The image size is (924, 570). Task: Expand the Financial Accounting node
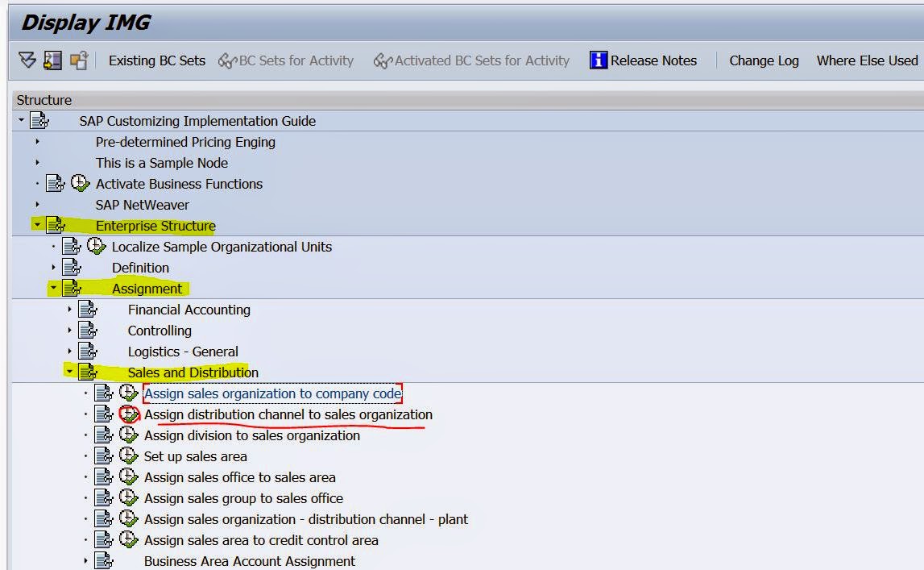tap(69, 309)
